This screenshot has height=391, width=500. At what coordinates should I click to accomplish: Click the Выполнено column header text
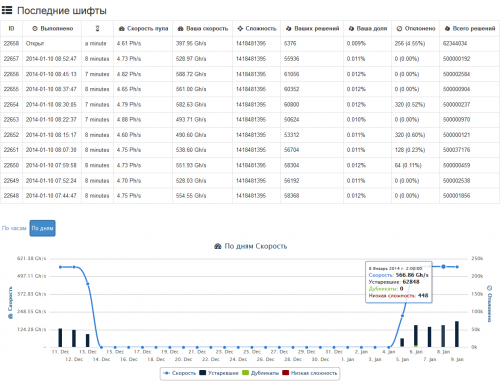click(x=57, y=29)
